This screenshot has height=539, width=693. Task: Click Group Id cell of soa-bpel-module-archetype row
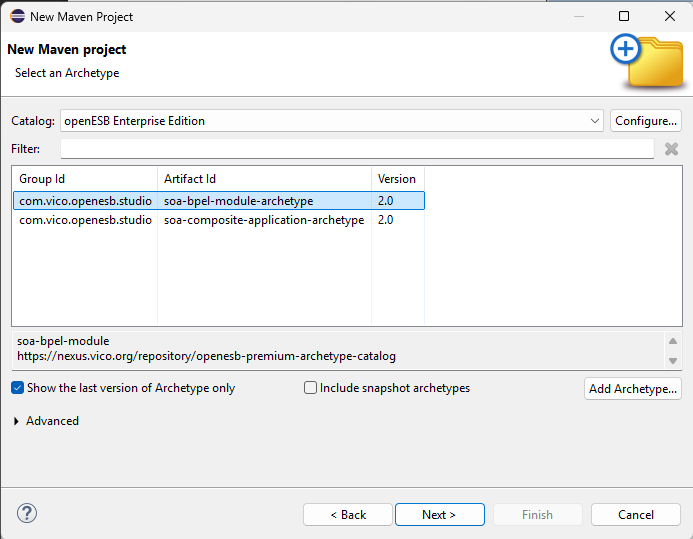(85, 201)
